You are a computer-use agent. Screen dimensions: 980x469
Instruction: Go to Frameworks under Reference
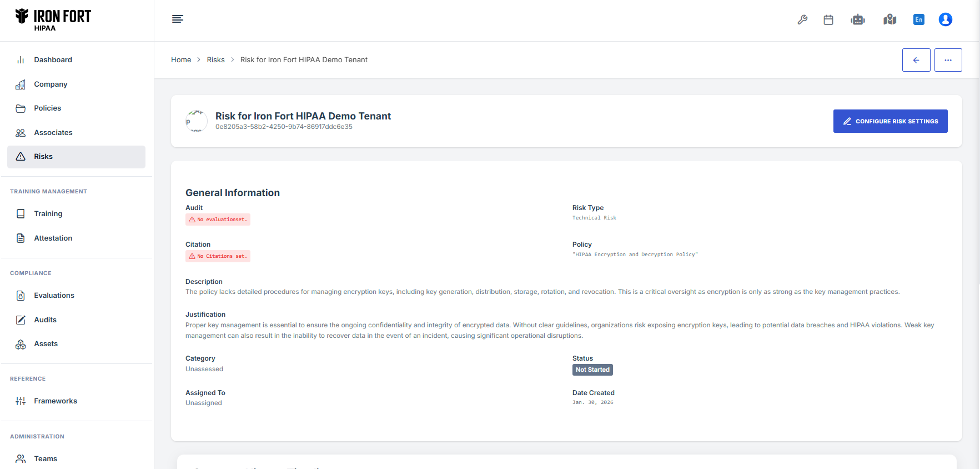56,401
